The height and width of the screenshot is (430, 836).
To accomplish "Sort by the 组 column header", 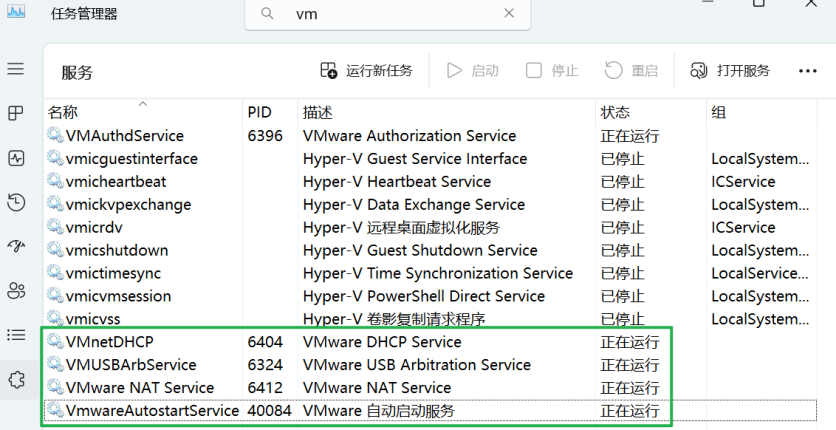I will coord(761,112).
